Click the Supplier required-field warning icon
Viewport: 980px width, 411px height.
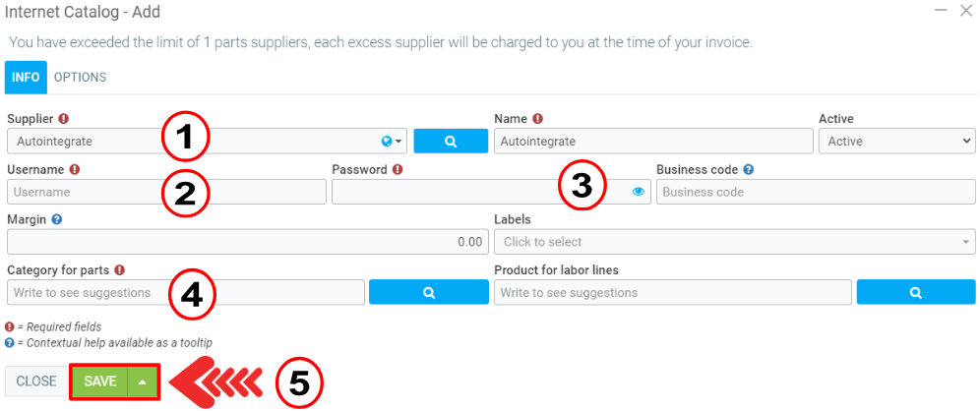click(x=64, y=119)
